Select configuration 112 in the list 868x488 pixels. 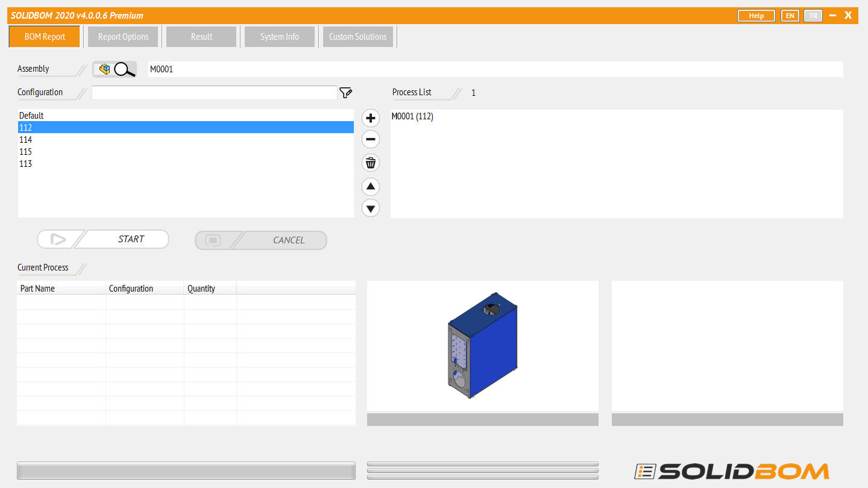[x=186, y=128]
